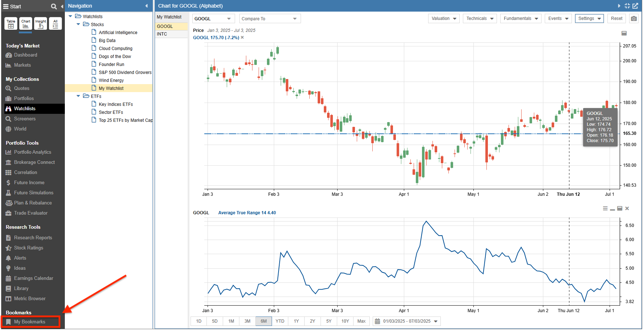Collapse the Watchlists tree node
644x331 pixels.
pyautogui.click(x=70, y=16)
